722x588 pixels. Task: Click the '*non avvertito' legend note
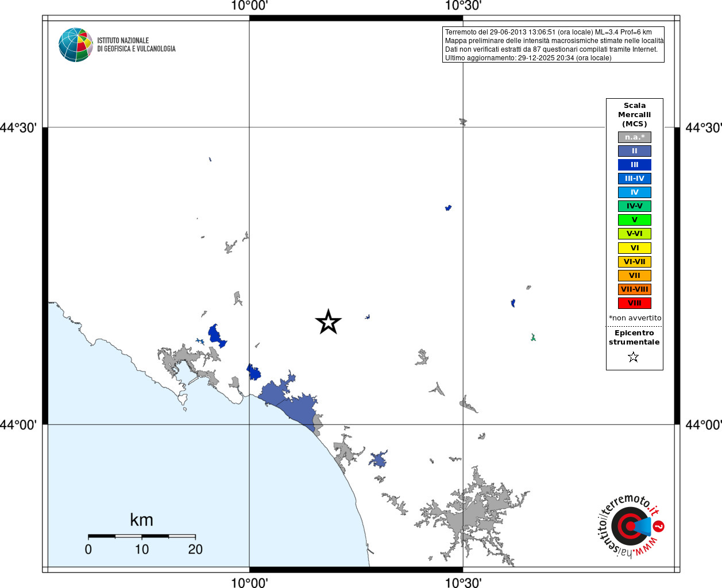[x=635, y=318]
